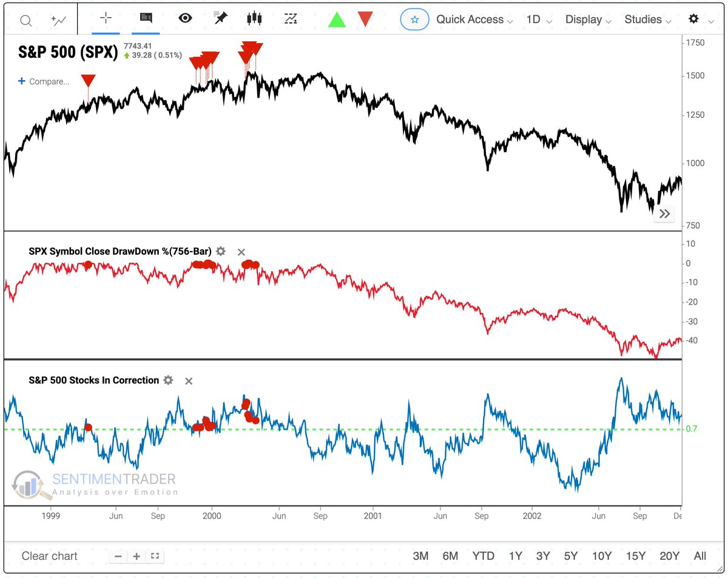Open the settings gear dropdown
728x578 pixels.
[x=699, y=19]
